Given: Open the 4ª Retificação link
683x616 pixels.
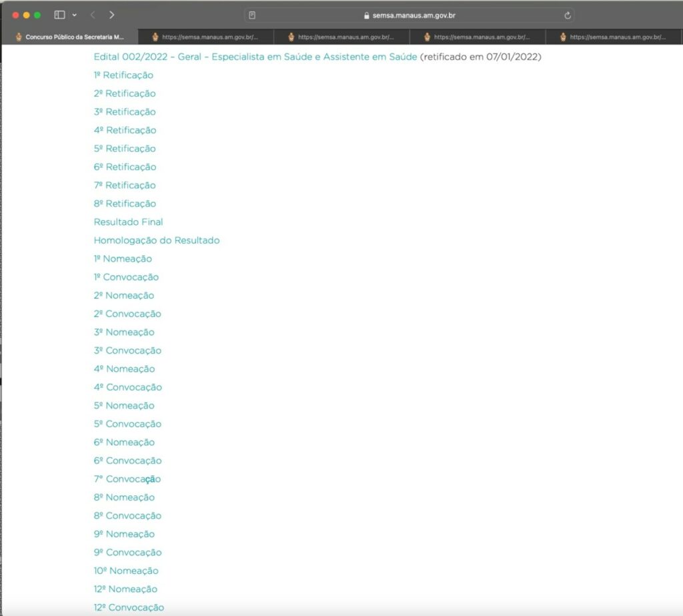Looking at the screenshot, I should pos(125,130).
